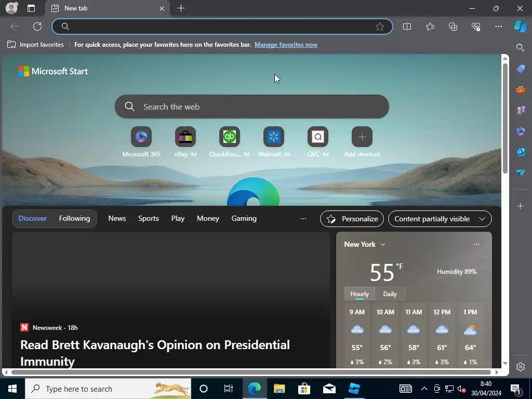Open Task View from taskbar
532x399 pixels.
[229, 389]
